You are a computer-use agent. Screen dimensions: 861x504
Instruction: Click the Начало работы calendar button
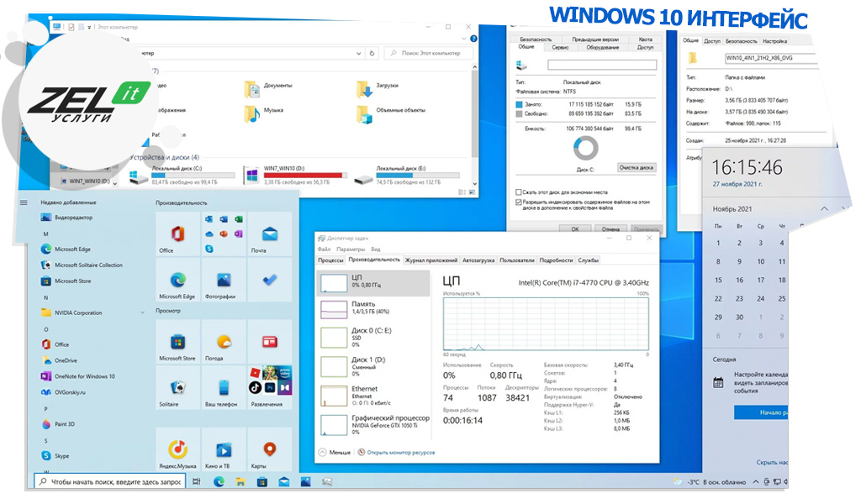[x=761, y=412]
